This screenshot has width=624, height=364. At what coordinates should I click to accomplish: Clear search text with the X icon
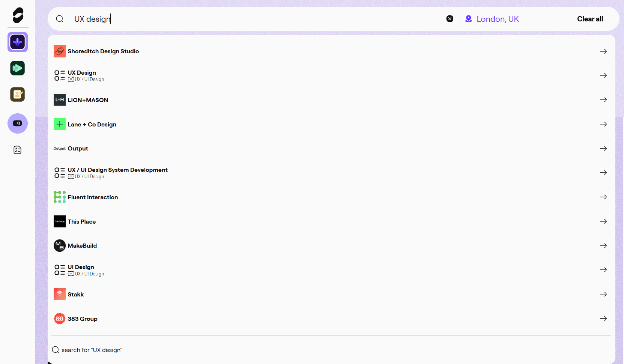click(x=450, y=19)
